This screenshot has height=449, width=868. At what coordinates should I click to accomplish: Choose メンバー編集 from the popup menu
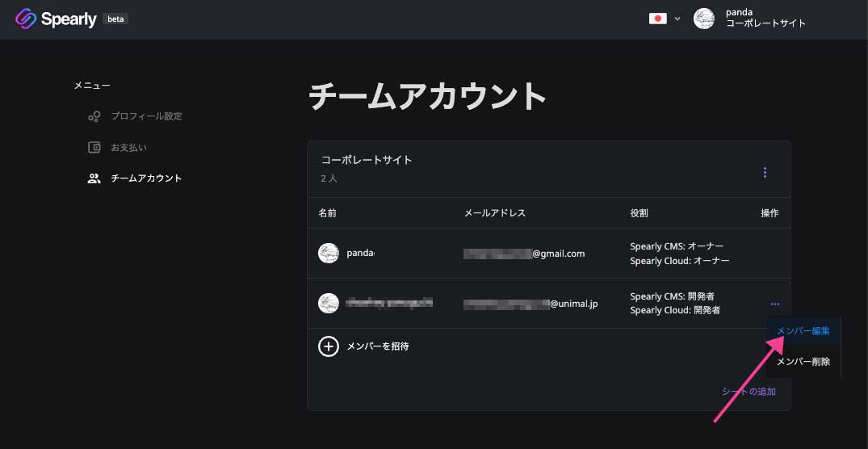point(803,331)
